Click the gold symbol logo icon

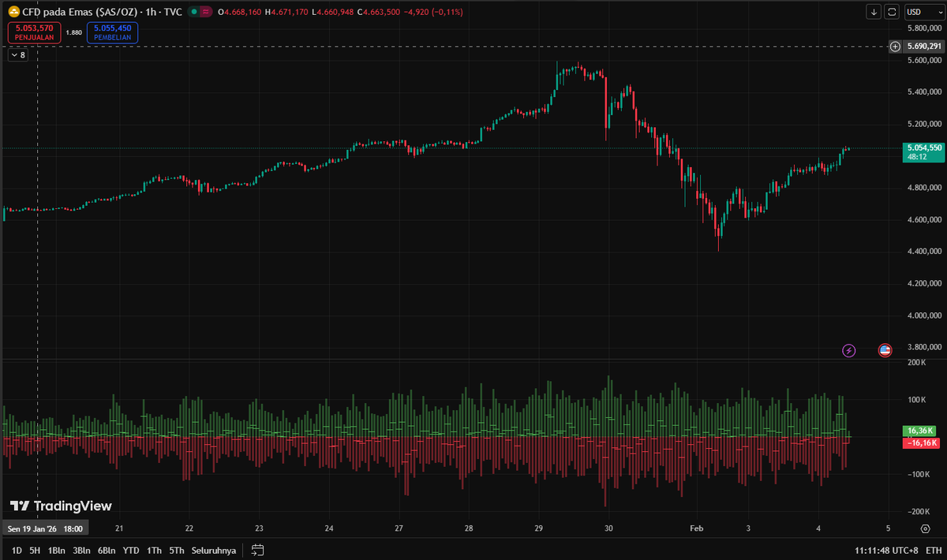click(x=13, y=12)
